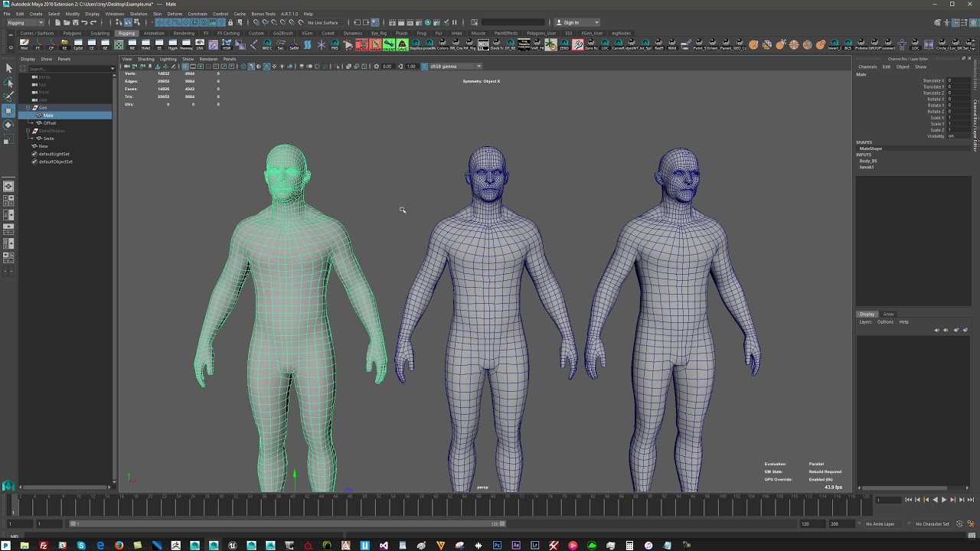Click the pause viewport icon on status line

pos(455,22)
